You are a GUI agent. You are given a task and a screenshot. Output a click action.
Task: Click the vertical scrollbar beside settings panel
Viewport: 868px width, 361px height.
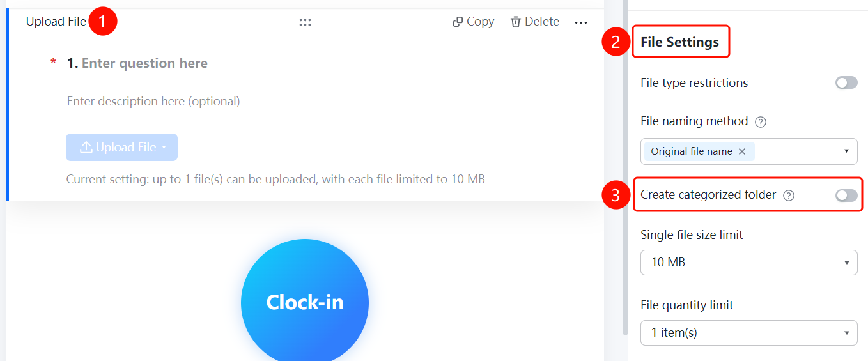click(625, 167)
